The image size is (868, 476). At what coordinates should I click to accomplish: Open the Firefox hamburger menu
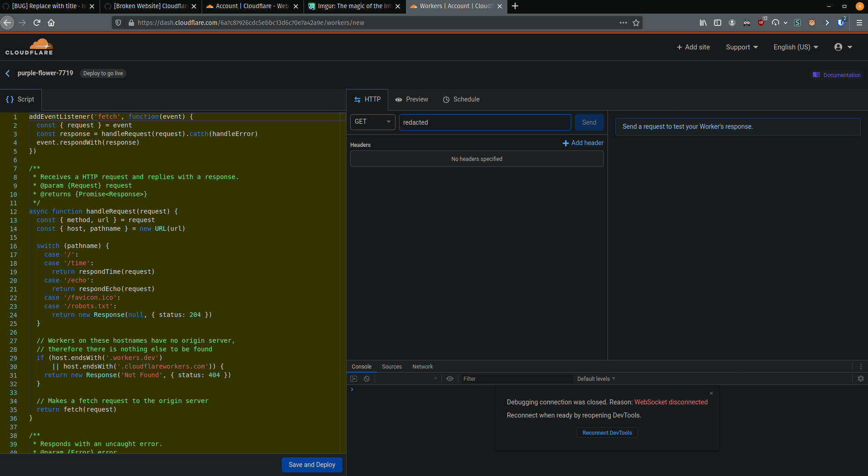(859, 23)
